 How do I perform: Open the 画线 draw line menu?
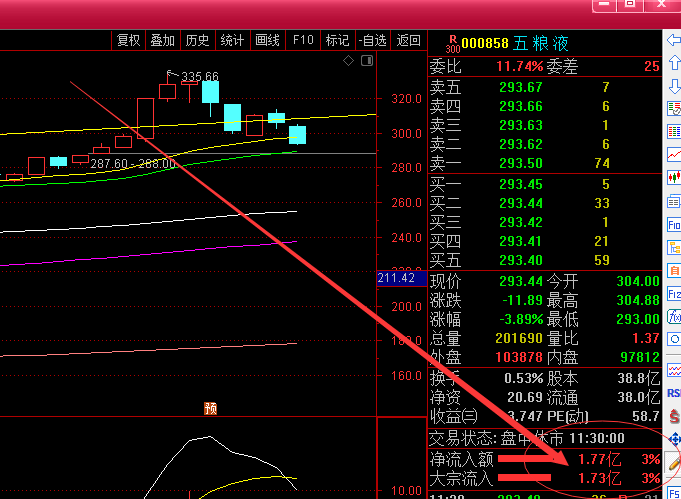pos(268,40)
